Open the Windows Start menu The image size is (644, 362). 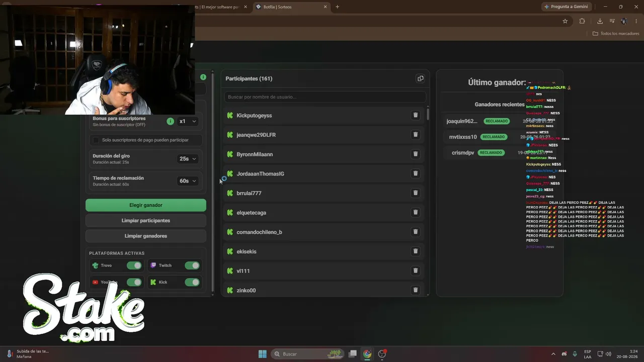click(x=263, y=354)
